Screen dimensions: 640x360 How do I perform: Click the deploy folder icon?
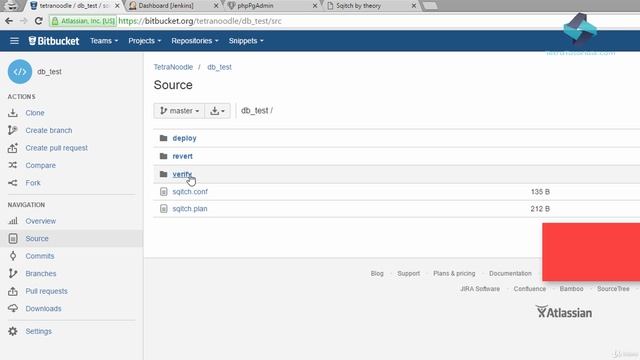tap(164, 138)
